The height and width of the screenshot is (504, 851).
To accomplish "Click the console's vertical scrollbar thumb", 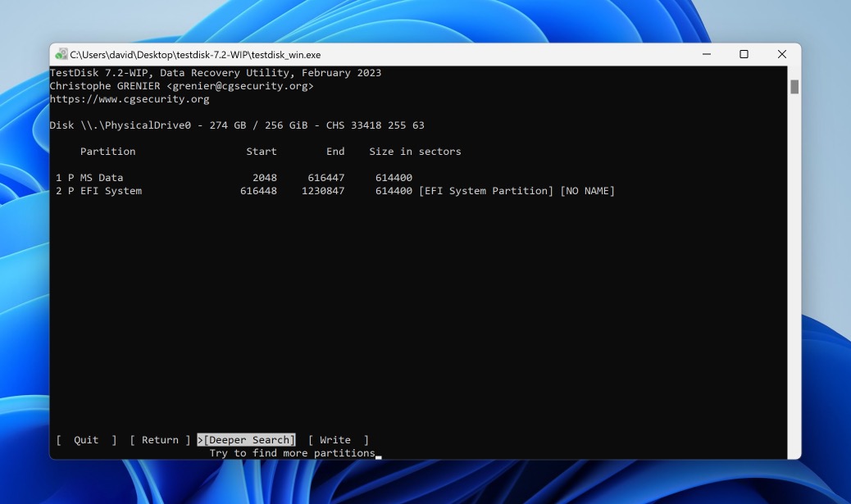I will coord(794,87).
